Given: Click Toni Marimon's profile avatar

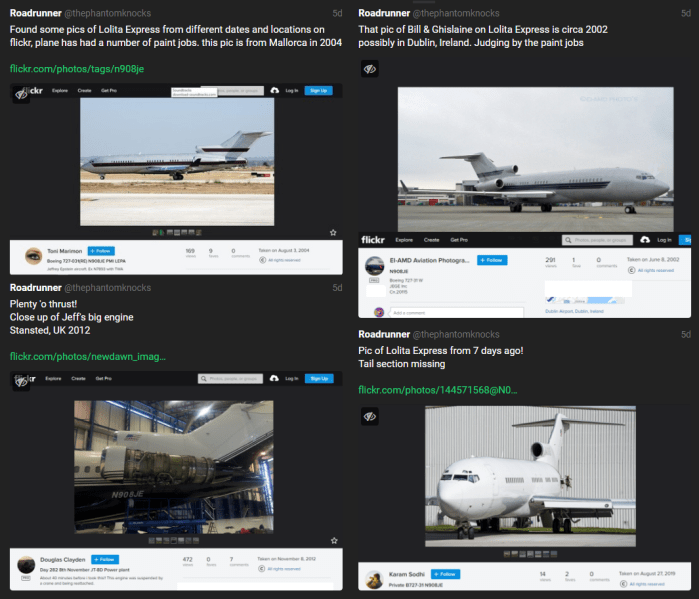Looking at the screenshot, I should tap(33, 256).
